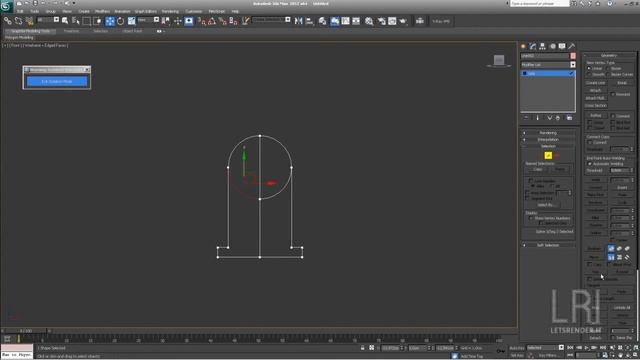This screenshot has height=360, width=640.
Task: Toggle the Lock Handles checkbox
Action: [531, 180]
